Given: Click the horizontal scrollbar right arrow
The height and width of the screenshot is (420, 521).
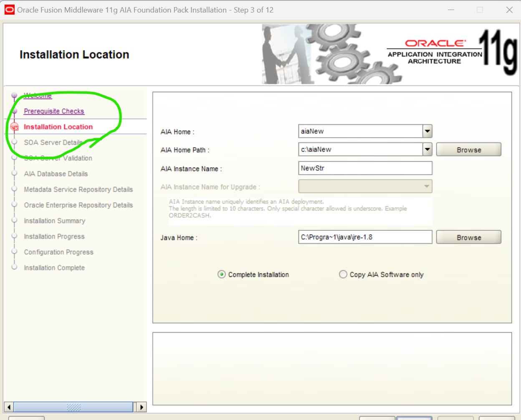Looking at the screenshot, I should [142, 407].
